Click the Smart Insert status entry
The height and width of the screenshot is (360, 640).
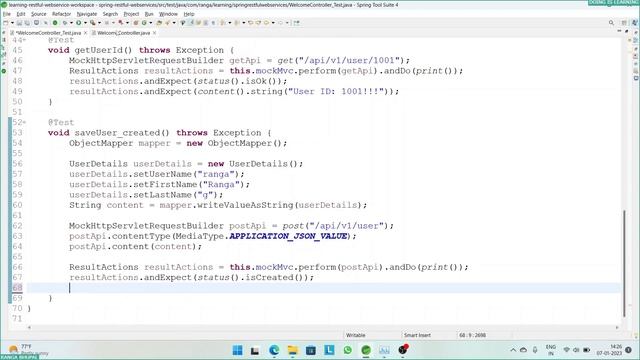coord(417,335)
